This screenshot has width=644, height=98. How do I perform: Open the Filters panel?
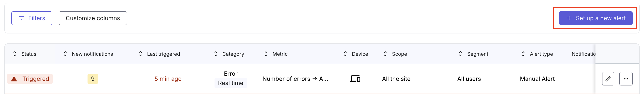click(x=32, y=18)
